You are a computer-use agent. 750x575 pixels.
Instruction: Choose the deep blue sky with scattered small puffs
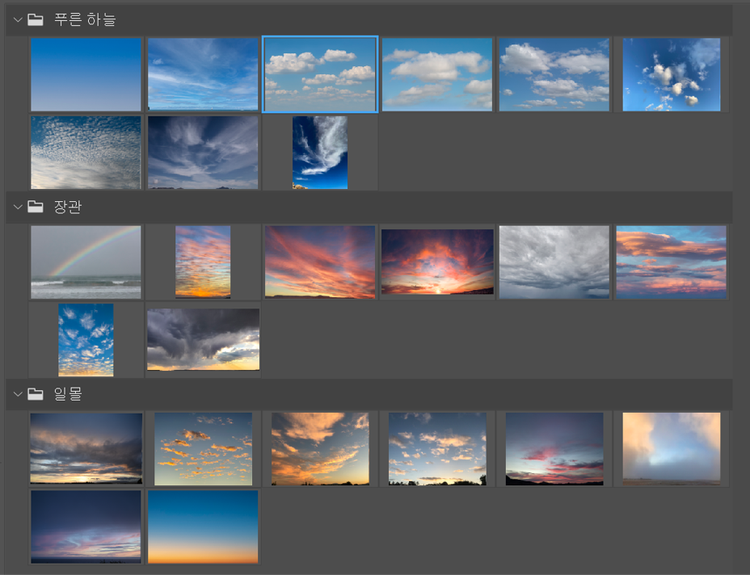(x=671, y=75)
